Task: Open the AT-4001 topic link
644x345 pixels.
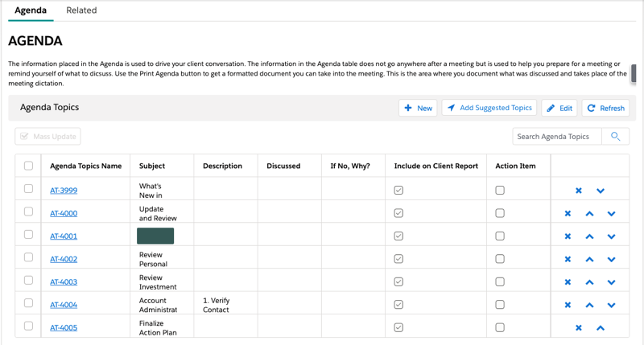Action: click(x=64, y=236)
